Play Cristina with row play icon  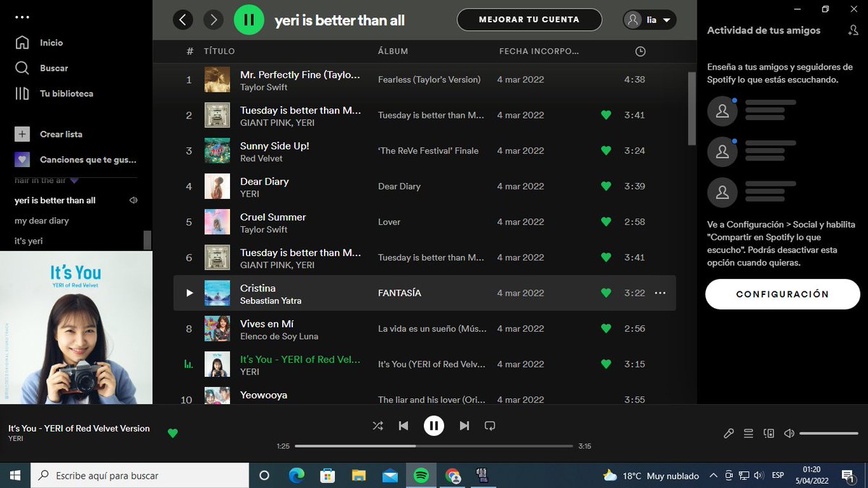[190, 293]
